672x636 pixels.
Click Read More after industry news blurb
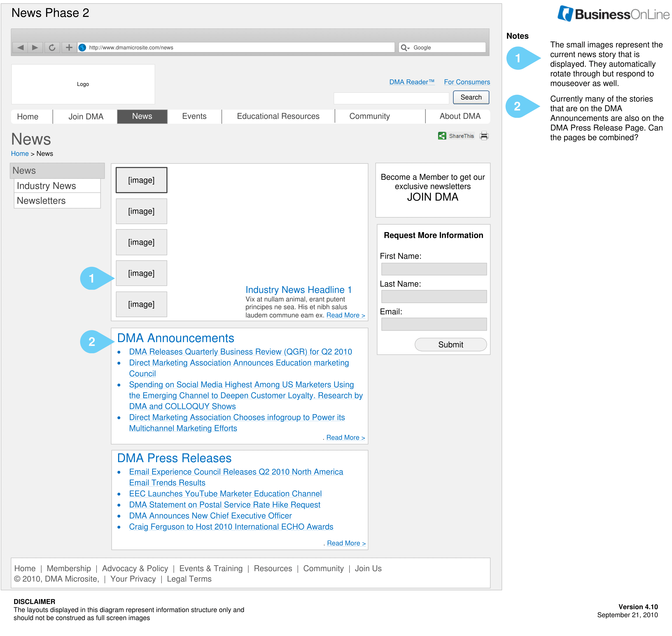pyautogui.click(x=346, y=315)
